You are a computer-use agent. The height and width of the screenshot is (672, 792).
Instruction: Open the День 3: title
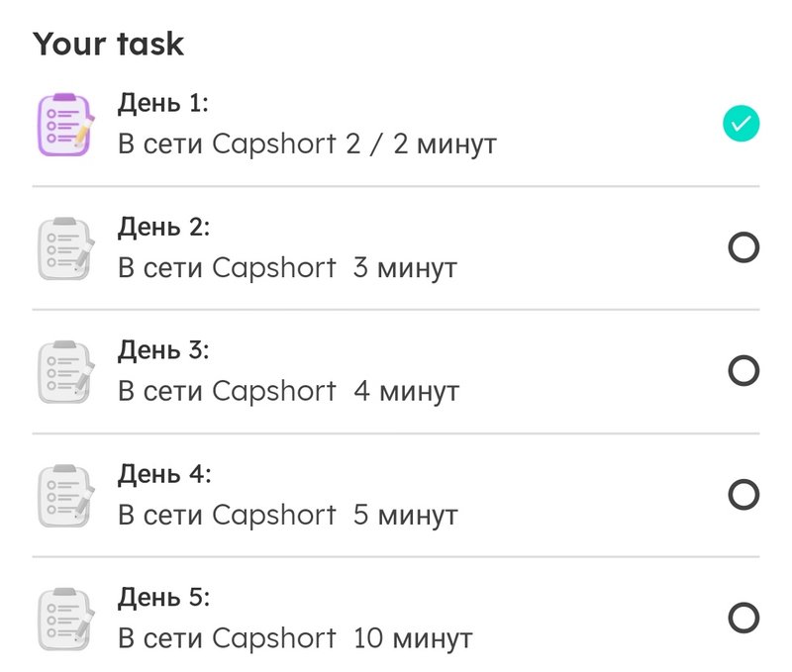pyautogui.click(x=163, y=350)
